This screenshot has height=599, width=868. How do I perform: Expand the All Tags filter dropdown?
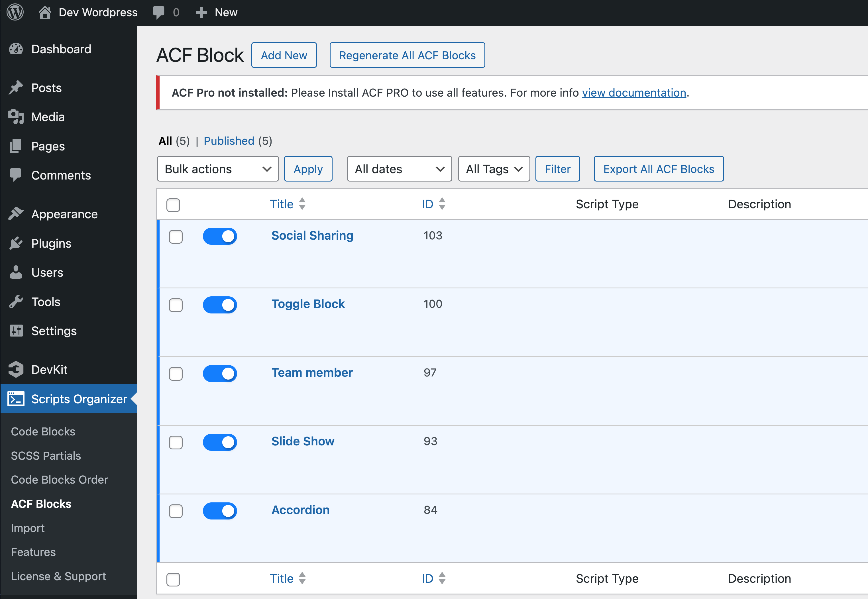point(493,170)
